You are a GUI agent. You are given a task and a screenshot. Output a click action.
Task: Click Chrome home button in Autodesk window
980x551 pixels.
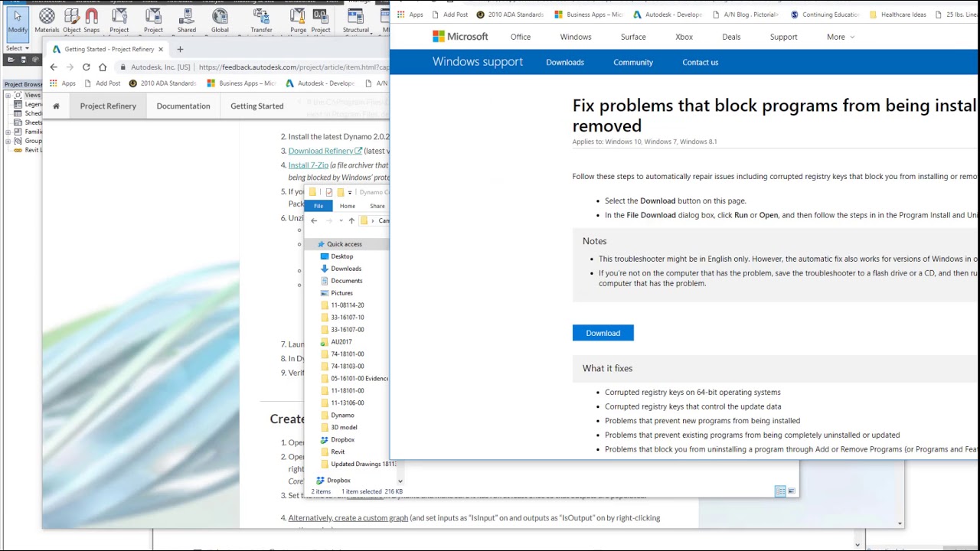103,67
